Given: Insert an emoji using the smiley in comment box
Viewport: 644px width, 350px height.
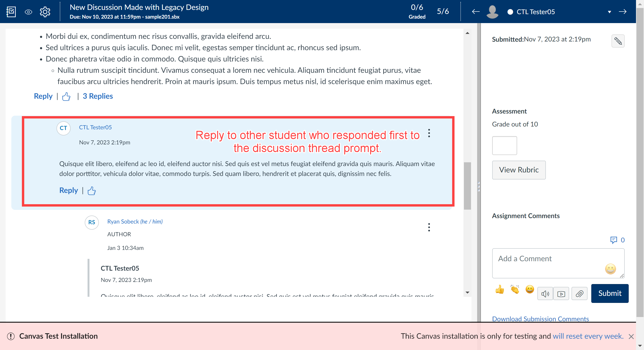Looking at the screenshot, I should click(610, 269).
